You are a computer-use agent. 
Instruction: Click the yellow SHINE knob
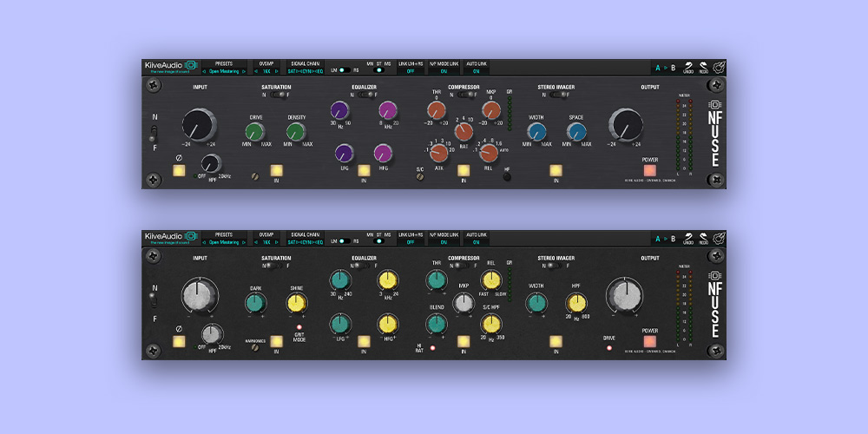297,303
